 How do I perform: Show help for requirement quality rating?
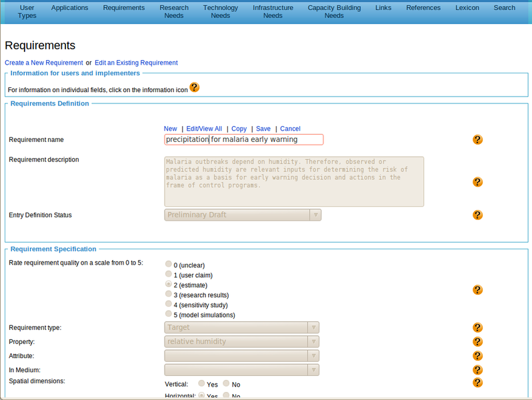(477, 290)
